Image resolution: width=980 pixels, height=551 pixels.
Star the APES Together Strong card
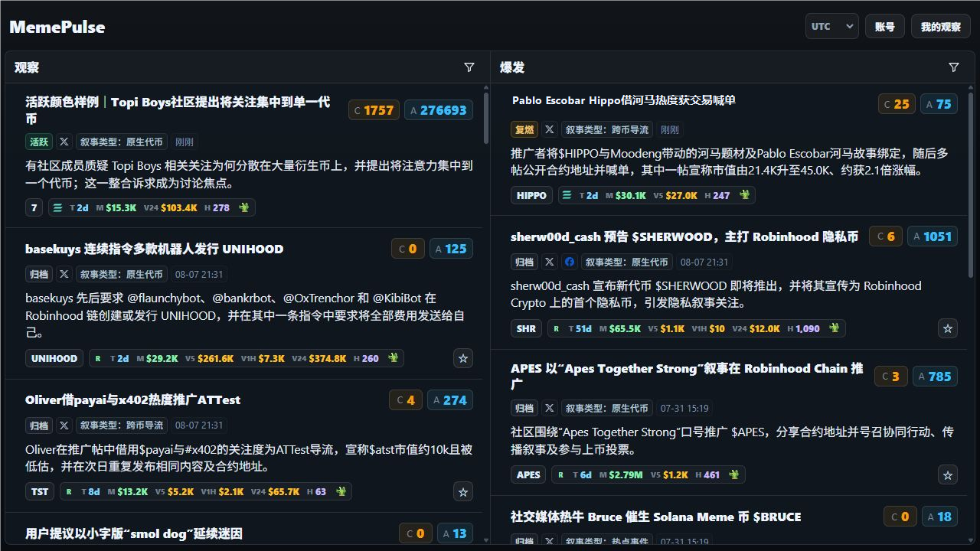pos(948,474)
